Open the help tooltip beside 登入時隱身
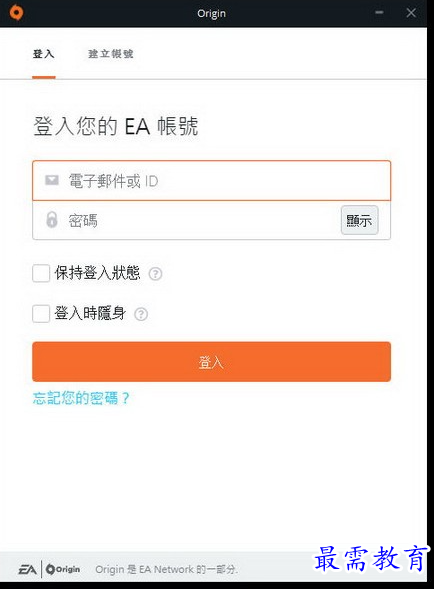Image resolution: width=436 pixels, height=590 pixels. [141, 314]
